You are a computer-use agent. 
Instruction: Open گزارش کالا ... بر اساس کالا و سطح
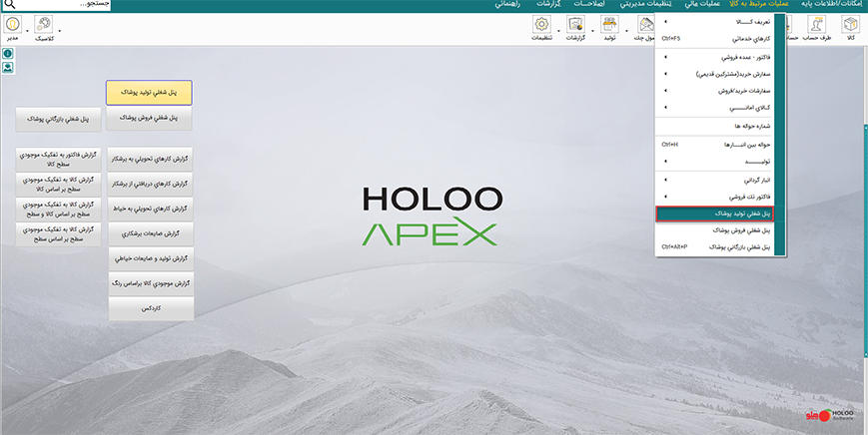click(x=58, y=210)
